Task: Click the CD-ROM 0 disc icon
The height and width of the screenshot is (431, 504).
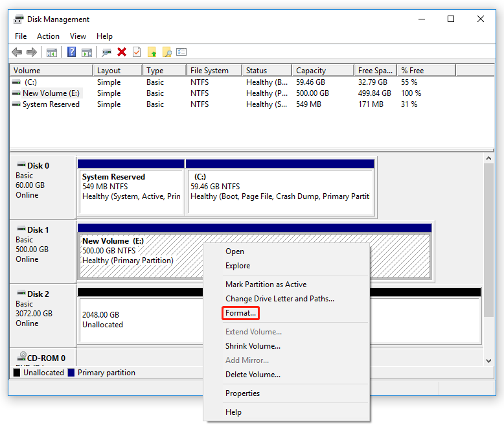Action: 22,356
